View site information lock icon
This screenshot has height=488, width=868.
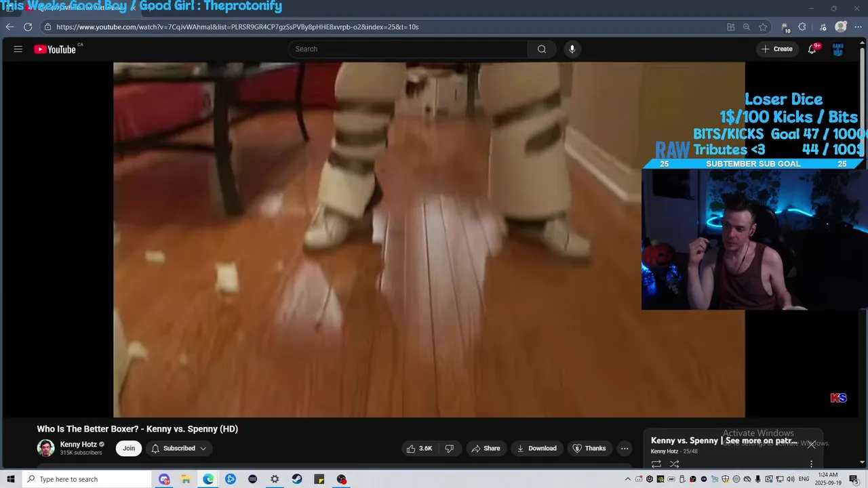47,27
